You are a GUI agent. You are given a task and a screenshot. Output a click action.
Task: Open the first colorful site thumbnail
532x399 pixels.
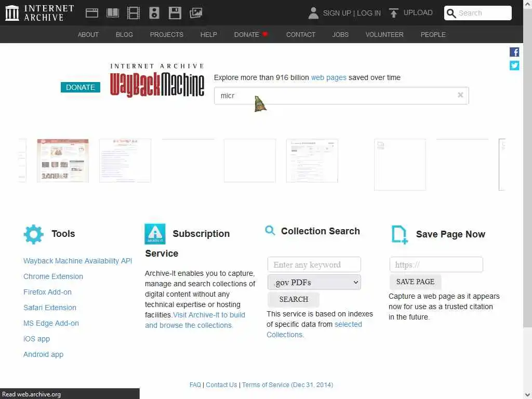(x=63, y=161)
